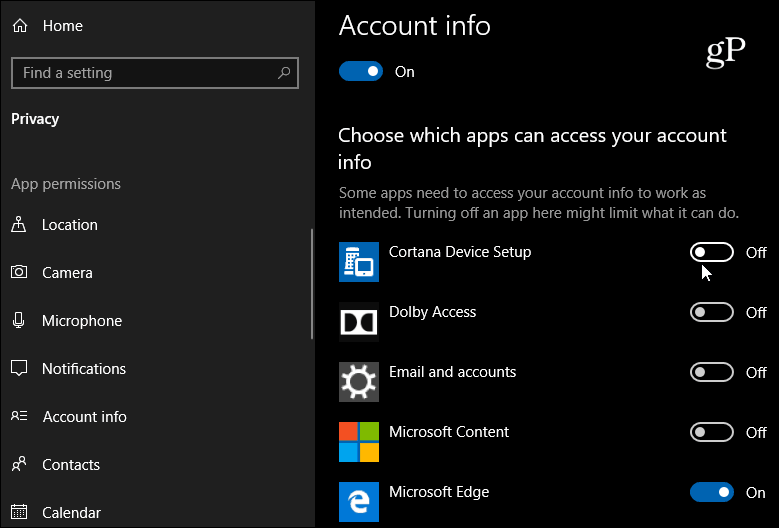
Task: Select Account info in sidebar
Action: coord(84,417)
